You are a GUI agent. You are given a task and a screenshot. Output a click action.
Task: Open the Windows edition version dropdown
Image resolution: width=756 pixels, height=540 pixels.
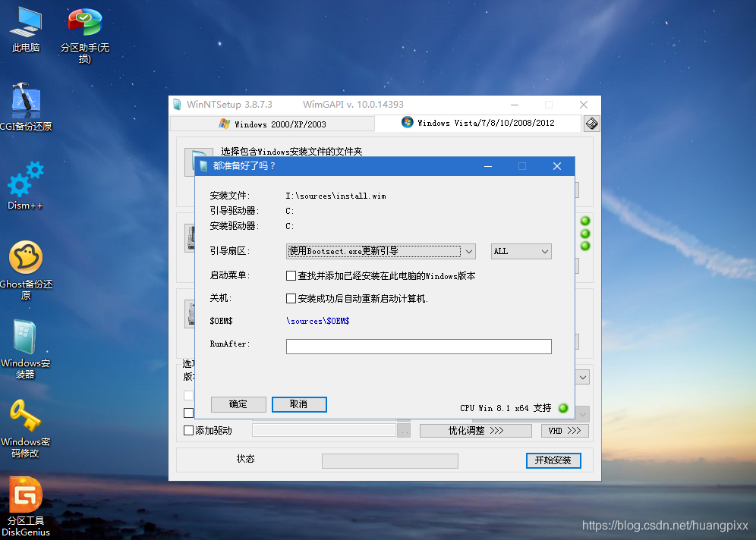coord(582,376)
